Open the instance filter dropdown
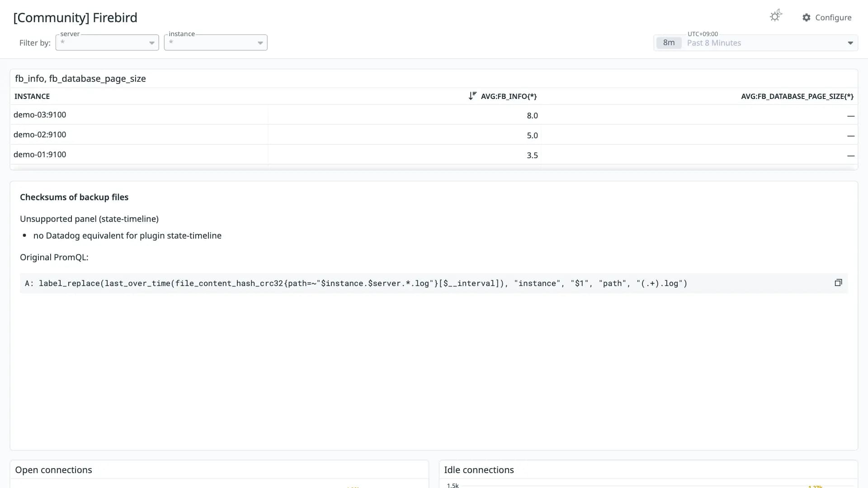Viewport: 868px width, 488px height. (x=216, y=42)
